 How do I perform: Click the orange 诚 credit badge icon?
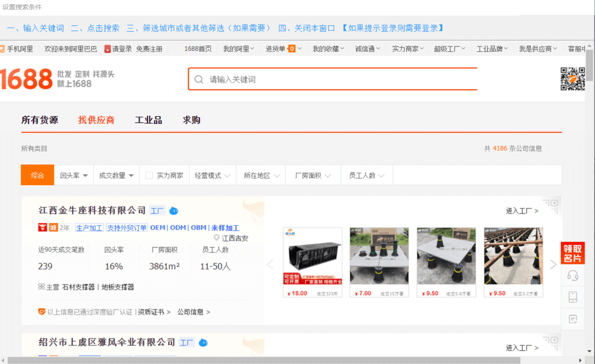pos(53,227)
